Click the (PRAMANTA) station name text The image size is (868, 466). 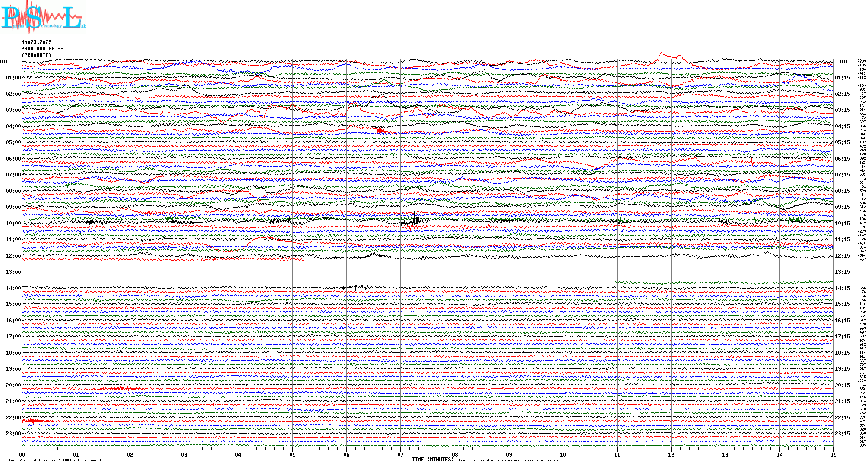(36, 55)
